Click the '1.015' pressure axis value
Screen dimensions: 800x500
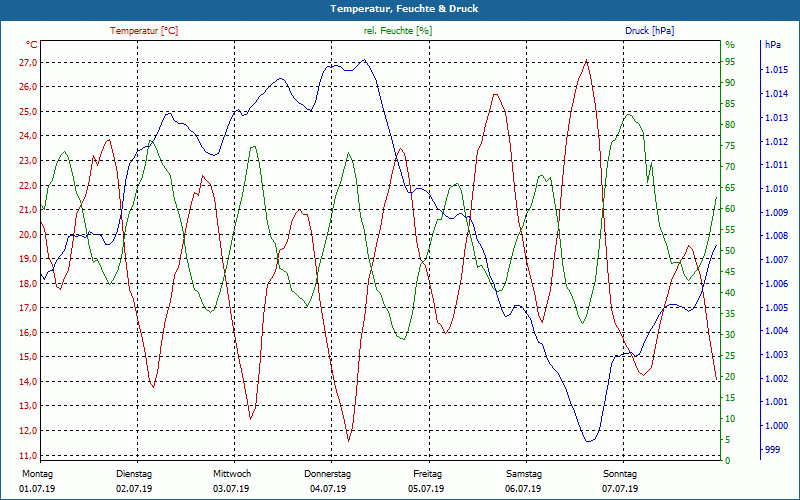777,70
